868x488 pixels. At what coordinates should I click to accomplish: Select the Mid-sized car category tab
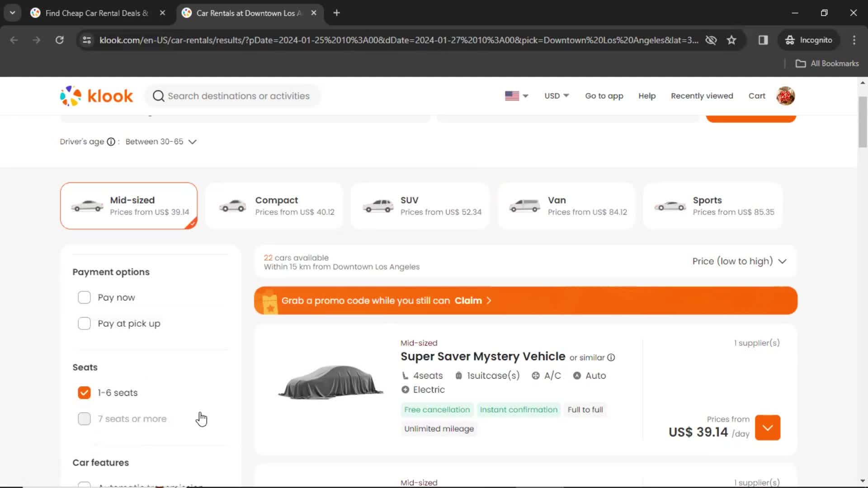(x=129, y=206)
